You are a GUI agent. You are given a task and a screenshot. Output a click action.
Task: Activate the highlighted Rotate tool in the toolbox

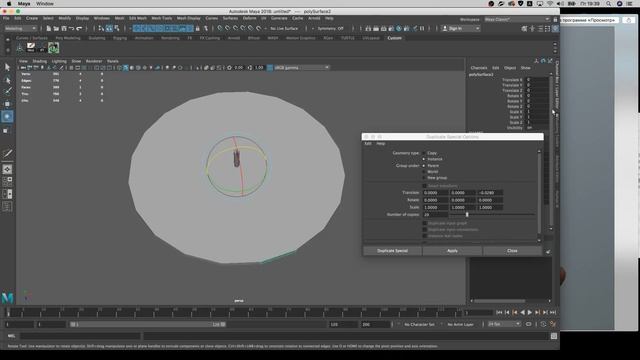(x=7, y=117)
